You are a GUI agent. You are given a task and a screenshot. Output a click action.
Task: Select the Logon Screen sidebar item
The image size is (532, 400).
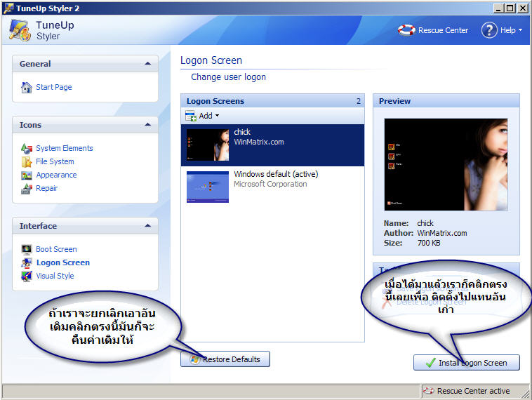[62, 262]
